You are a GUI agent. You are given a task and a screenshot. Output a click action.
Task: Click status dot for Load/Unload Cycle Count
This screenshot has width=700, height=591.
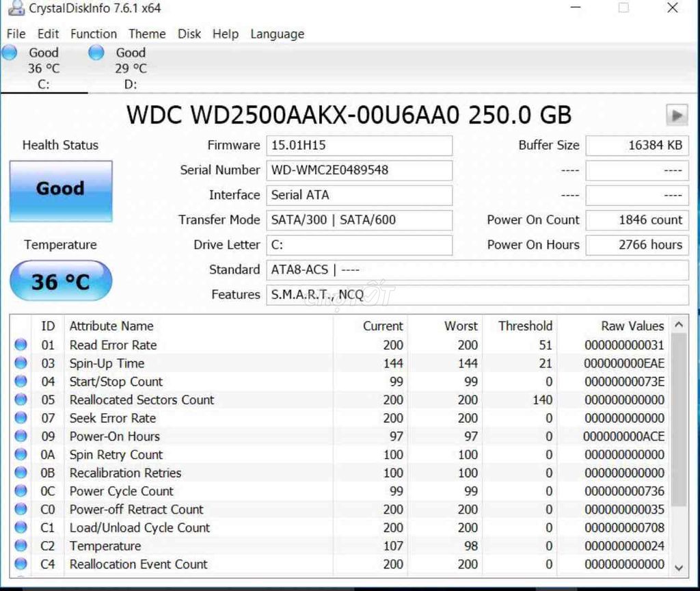tap(21, 527)
